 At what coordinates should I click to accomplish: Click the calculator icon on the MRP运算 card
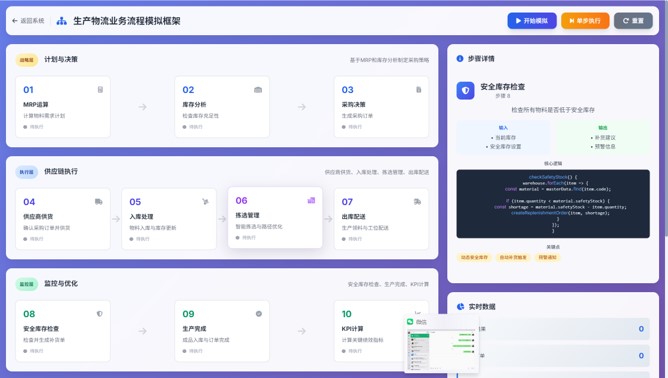pos(100,89)
